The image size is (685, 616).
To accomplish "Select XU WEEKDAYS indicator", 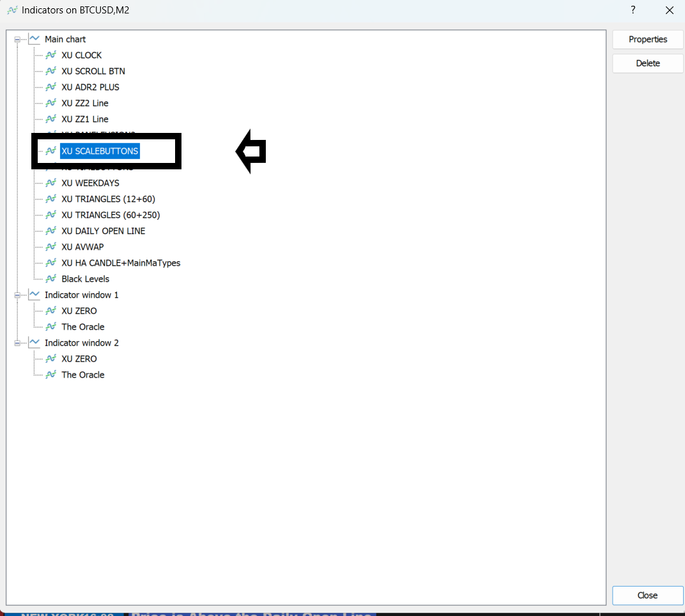I will [x=91, y=183].
